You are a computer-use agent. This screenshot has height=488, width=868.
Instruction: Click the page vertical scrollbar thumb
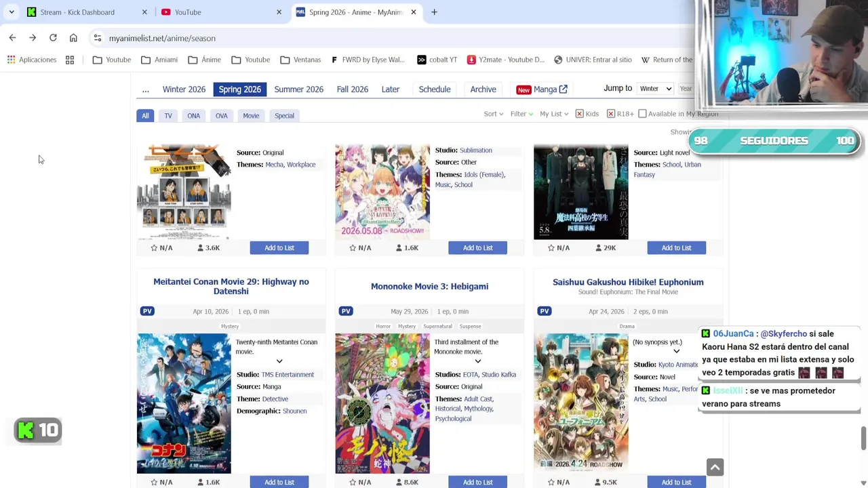point(863,438)
